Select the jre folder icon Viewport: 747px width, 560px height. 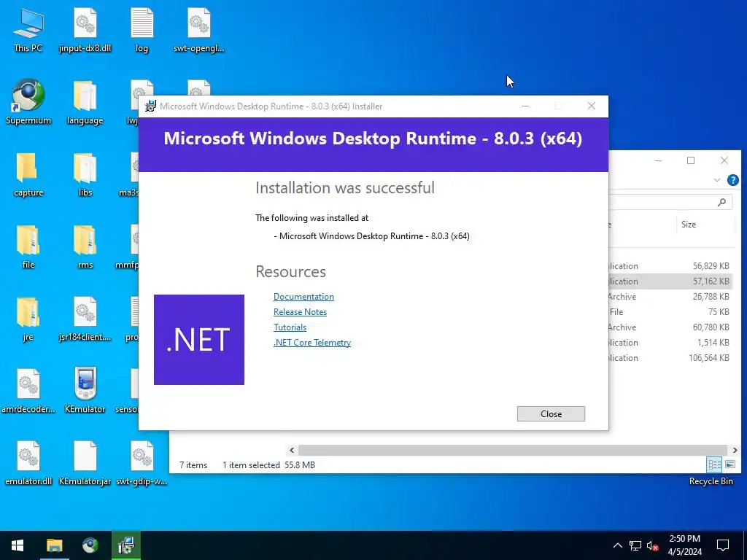click(x=28, y=319)
